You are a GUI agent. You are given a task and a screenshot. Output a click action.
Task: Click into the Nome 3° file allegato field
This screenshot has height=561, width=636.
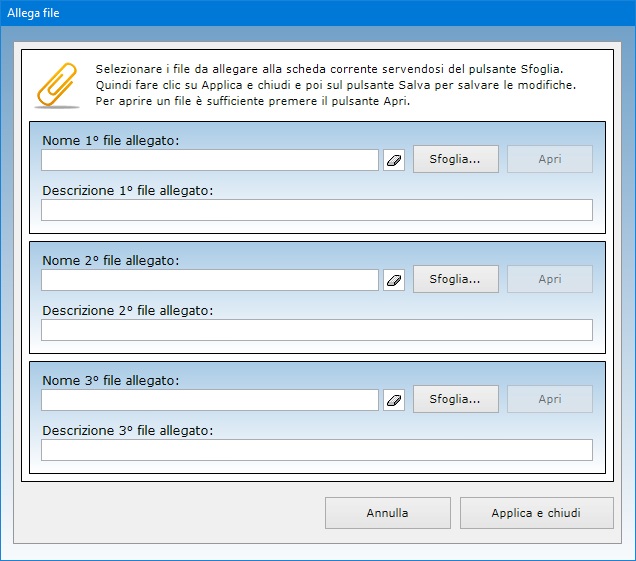click(210, 400)
